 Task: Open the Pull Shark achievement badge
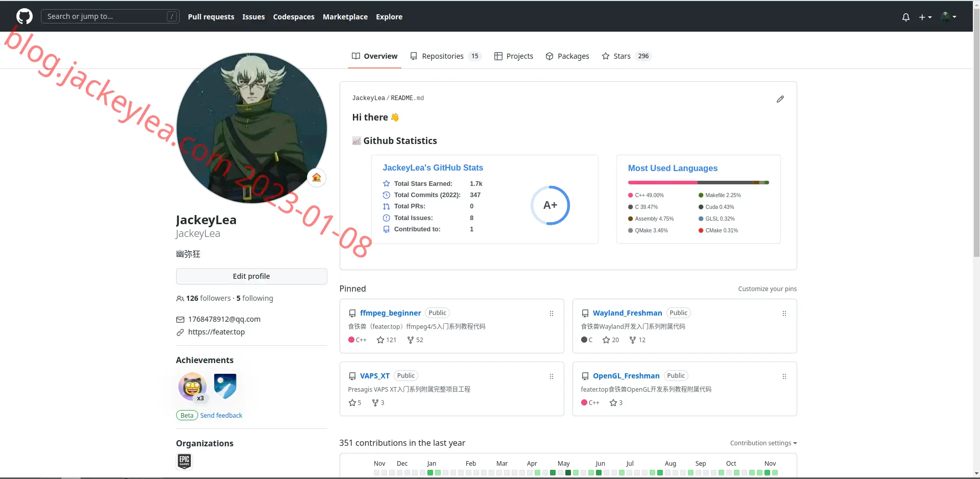click(193, 387)
